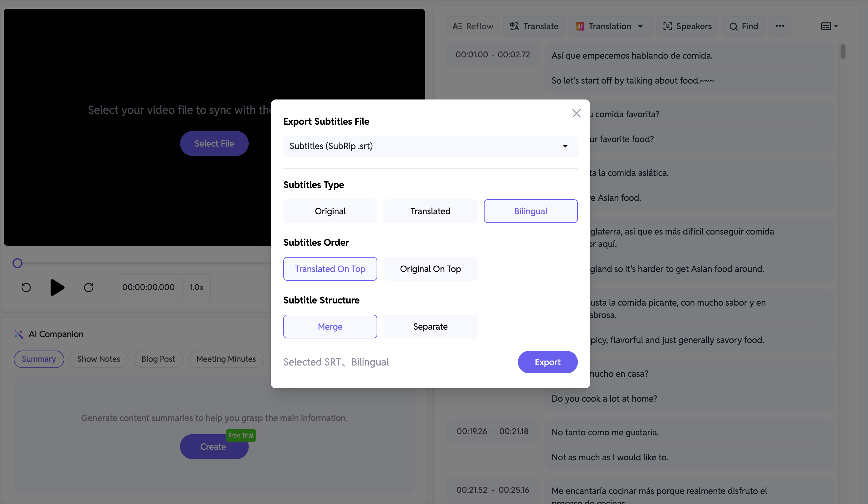Click the Export button
This screenshot has width=868, height=504.
548,362
